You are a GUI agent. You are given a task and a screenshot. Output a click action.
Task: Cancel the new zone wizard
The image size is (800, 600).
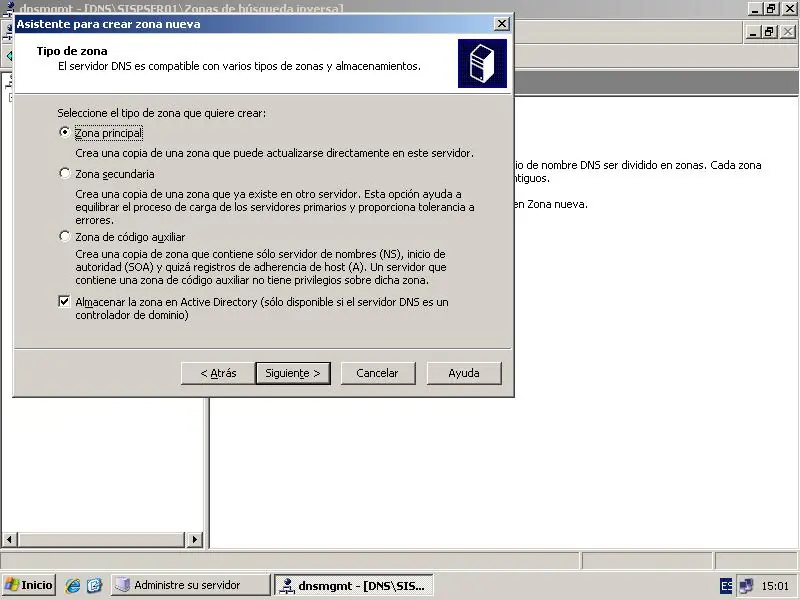point(378,373)
